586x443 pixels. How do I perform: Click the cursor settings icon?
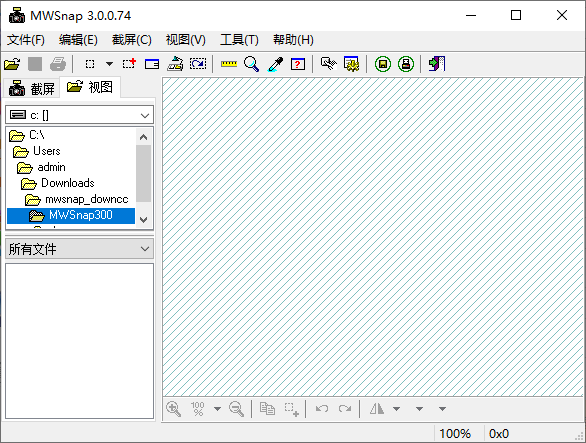[329, 64]
